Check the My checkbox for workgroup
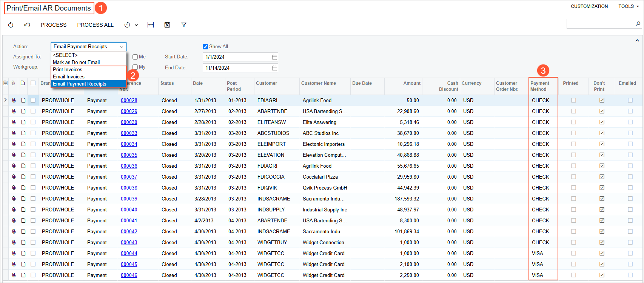This screenshot has height=283, width=644. pos(135,67)
